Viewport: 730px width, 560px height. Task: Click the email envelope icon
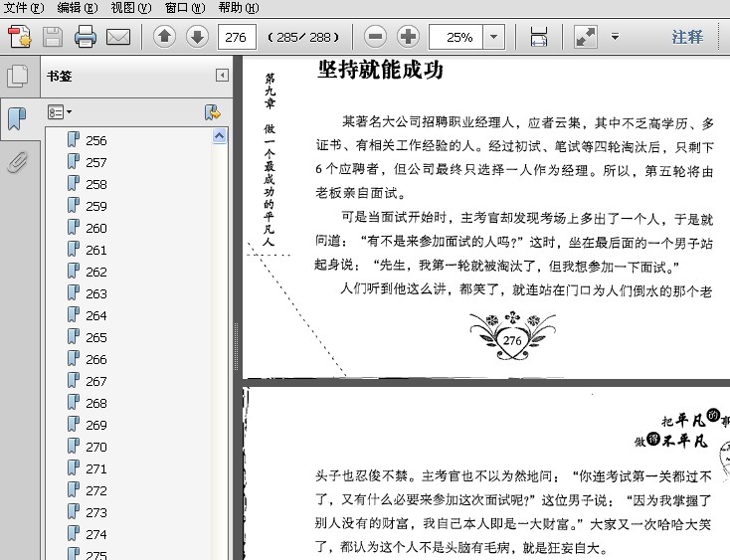click(118, 37)
